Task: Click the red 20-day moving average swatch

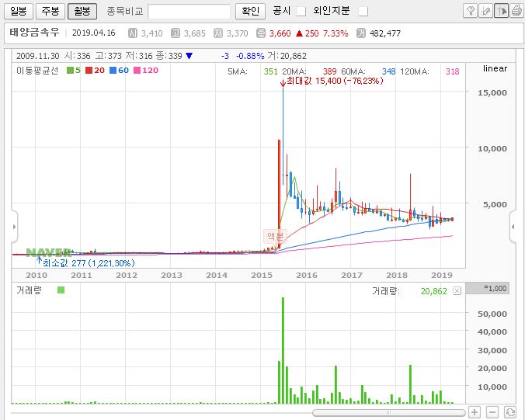Action: coord(89,71)
